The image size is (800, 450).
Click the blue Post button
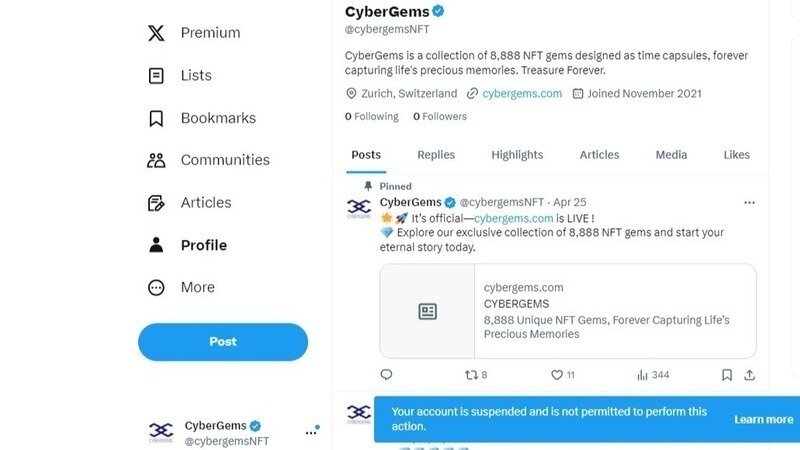(223, 342)
